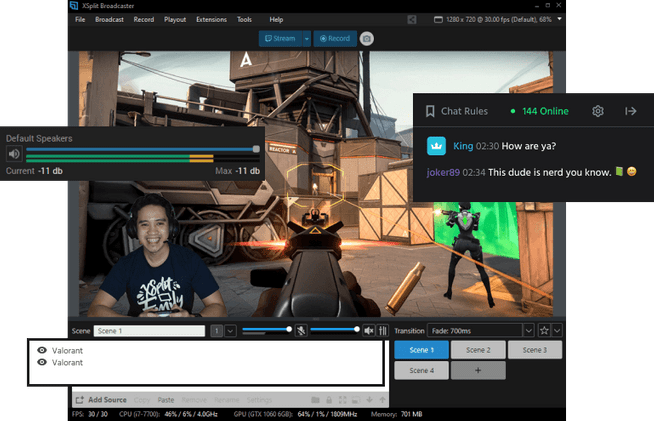Click the Add Source plus icon
Image resolution: width=654 pixels, height=421 pixels.
(x=80, y=400)
